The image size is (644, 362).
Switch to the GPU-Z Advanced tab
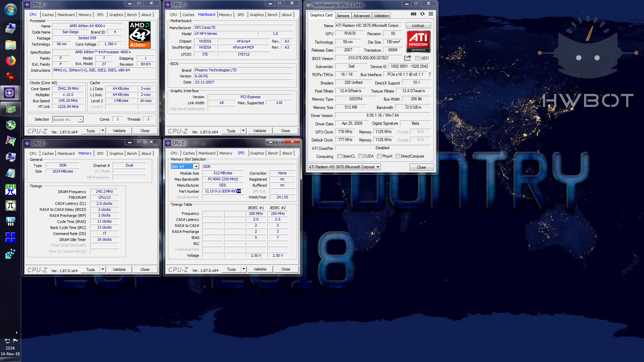click(x=362, y=16)
